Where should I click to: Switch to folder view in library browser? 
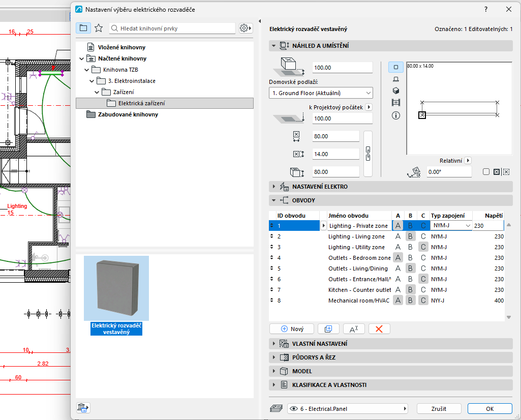coord(83,28)
